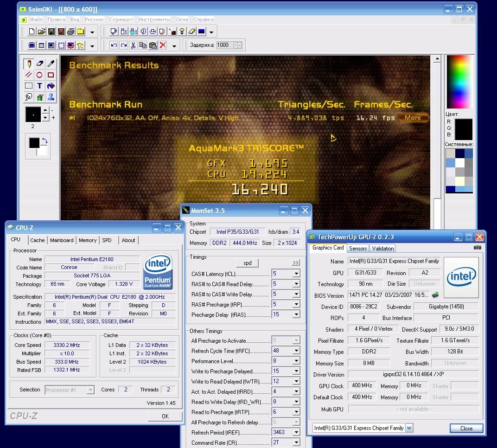Click the spd button in MemSet
Image resolution: width=497 pixels, height=448 pixels.
pyautogui.click(x=247, y=263)
